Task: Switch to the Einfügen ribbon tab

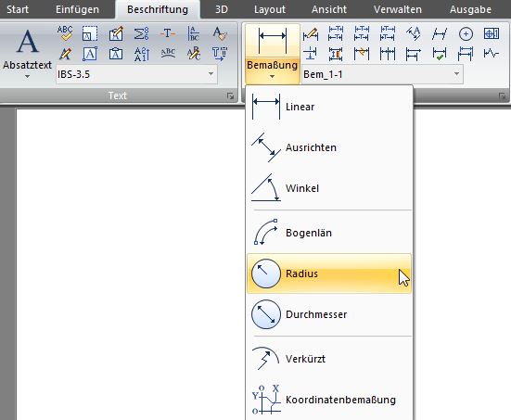Action: tap(77, 9)
